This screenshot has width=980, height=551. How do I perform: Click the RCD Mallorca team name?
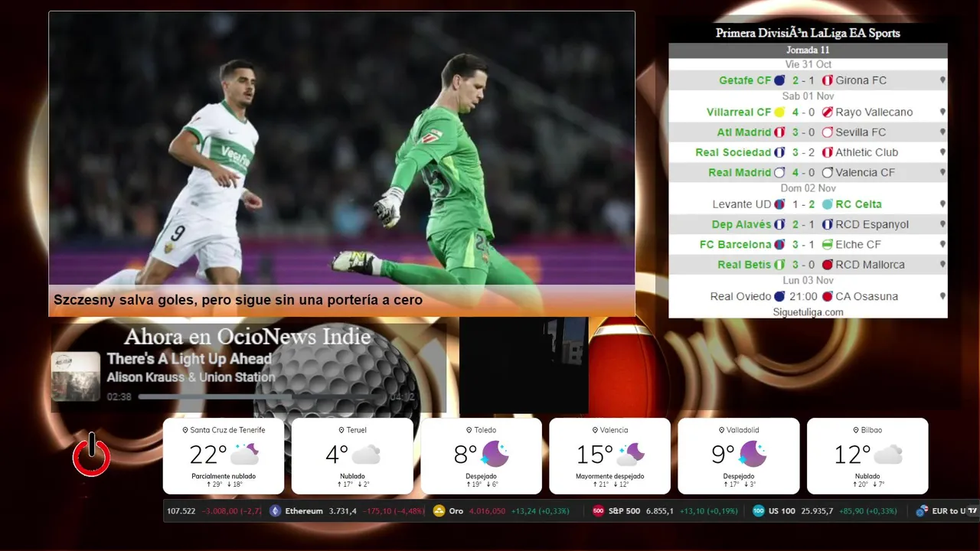tap(870, 265)
